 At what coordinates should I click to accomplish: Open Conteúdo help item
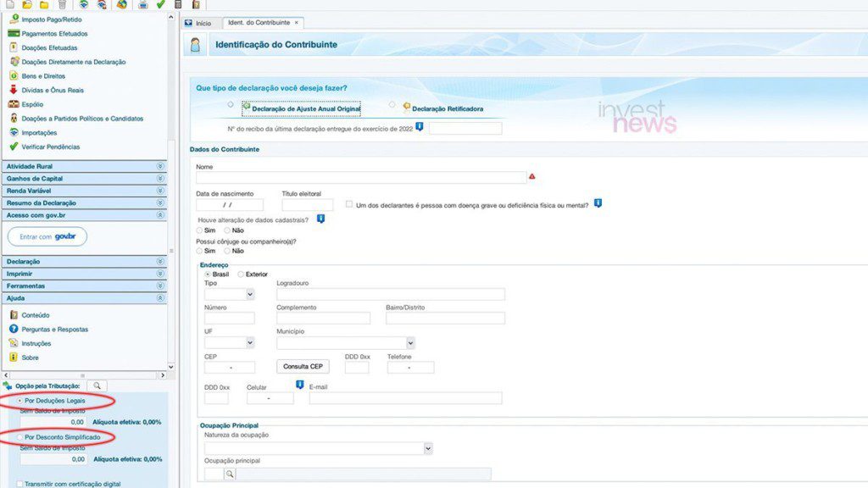(36, 315)
